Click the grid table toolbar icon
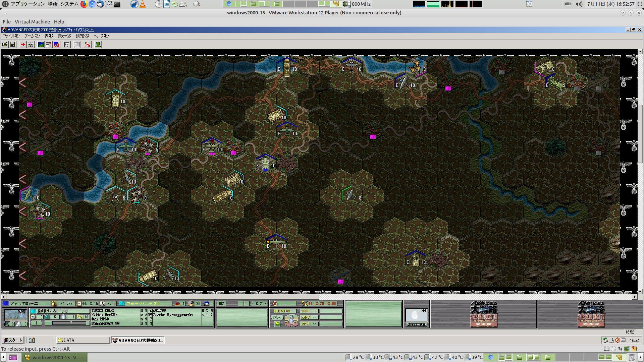The image size is (644, 362). pos(67,45)
